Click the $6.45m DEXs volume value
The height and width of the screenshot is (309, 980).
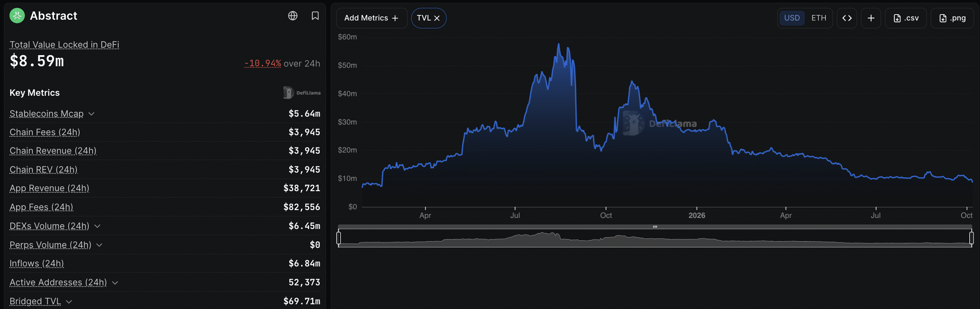point(304,226)
